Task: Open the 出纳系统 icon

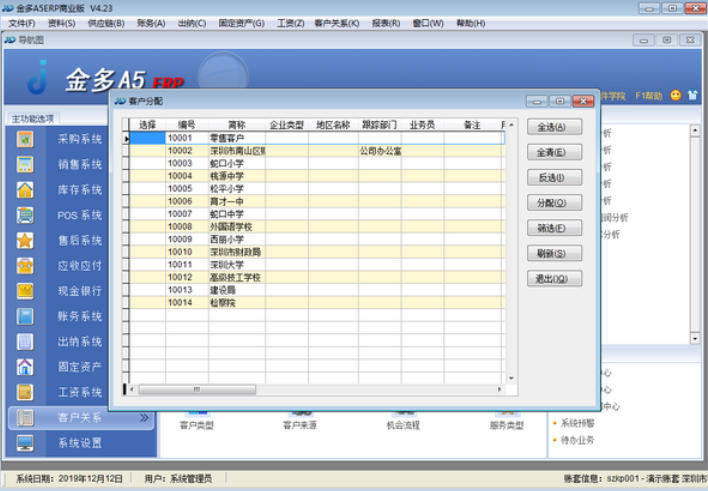Action: (25, 341)
